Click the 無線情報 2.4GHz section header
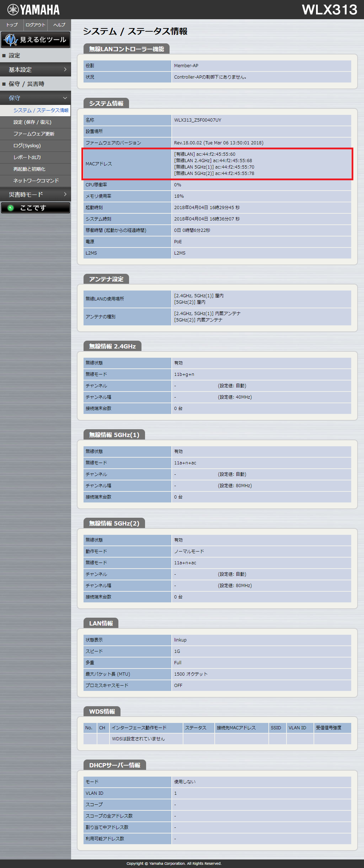The height and width of the screenshot is (868, 364). [113, 346]
